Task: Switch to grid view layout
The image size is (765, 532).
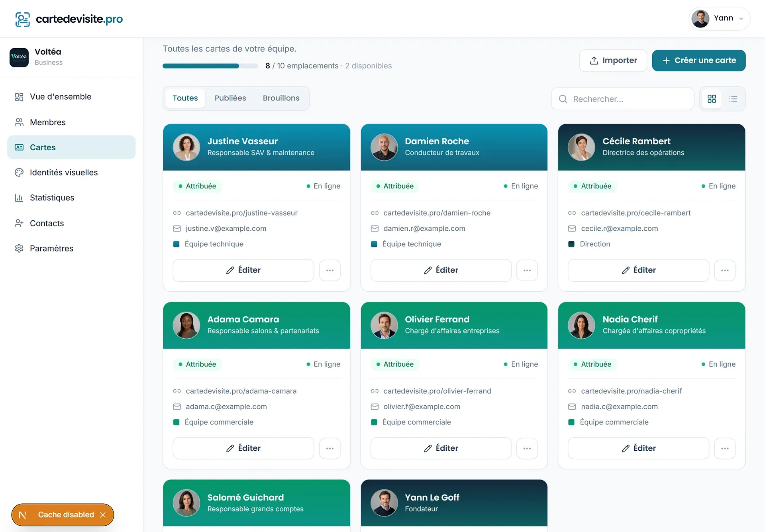Action: (712, 99)
